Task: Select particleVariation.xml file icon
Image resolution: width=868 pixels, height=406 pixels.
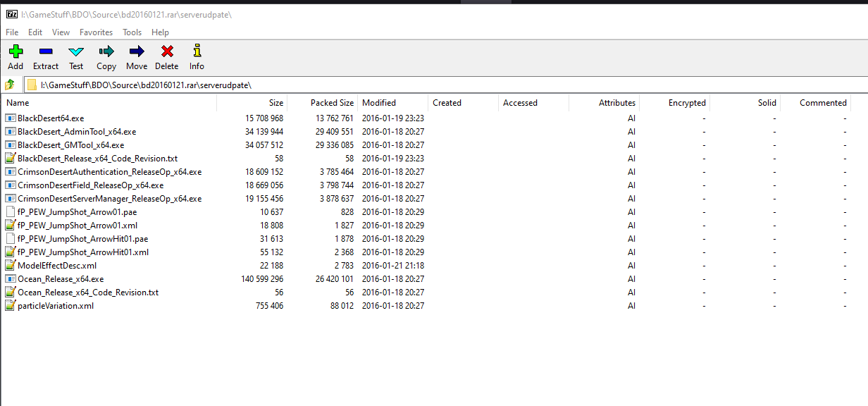Action: click(x=10, y=306)
